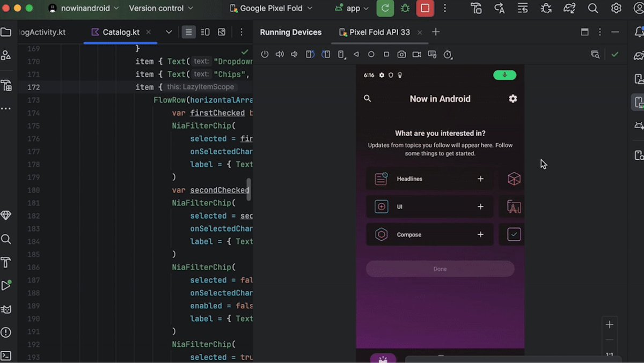The image size is (644, 363).
Task: Click the Make Project hammer icon in top toolbar
Action: click(476, 8)
